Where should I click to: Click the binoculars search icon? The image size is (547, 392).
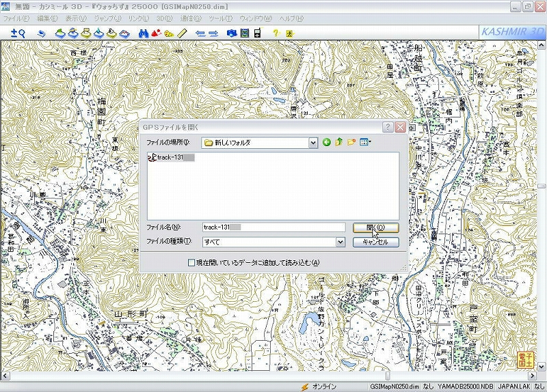pyautogui.click(x=144, y=33)
